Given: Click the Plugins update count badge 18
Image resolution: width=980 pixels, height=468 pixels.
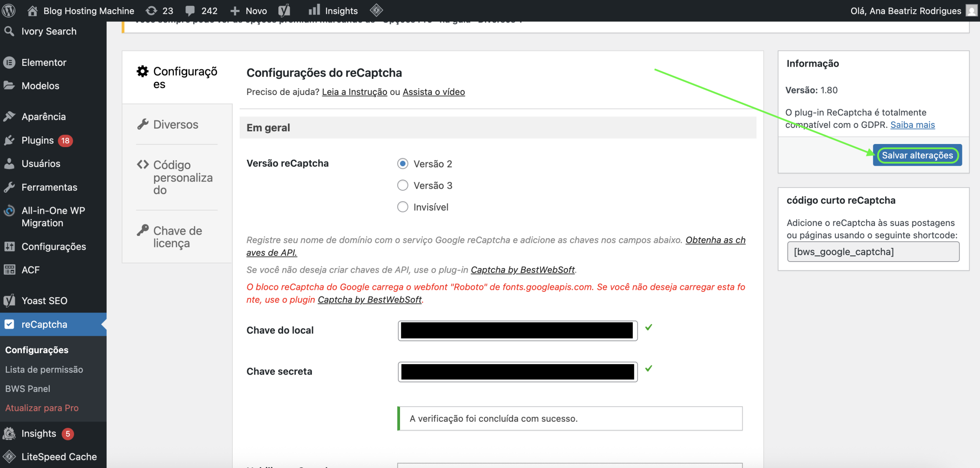Looking at the screenshot, I should (x=65, y=141).
